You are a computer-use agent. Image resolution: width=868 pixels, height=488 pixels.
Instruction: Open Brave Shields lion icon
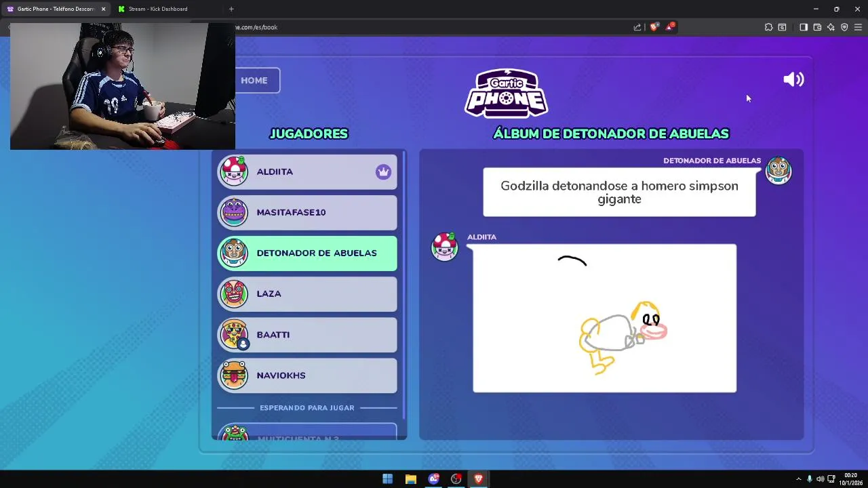point(654,27)
